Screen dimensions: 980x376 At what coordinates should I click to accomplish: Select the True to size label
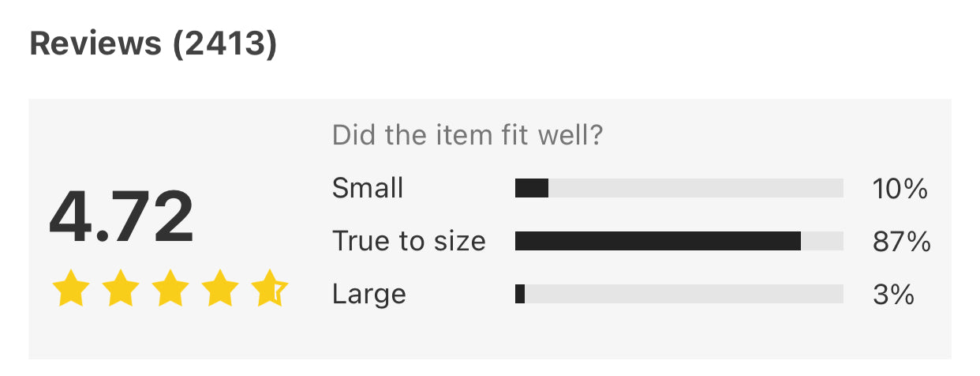coord(409,241)
